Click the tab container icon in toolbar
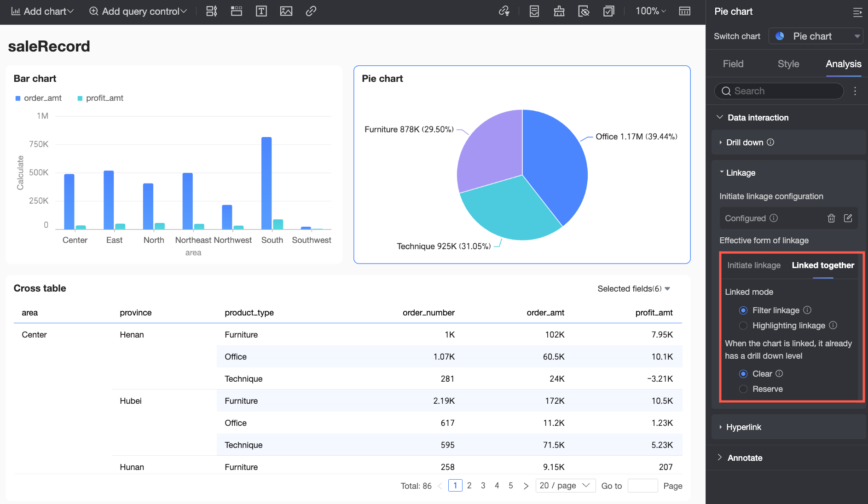Screen dimensions: 868x504 coord(237,11)
